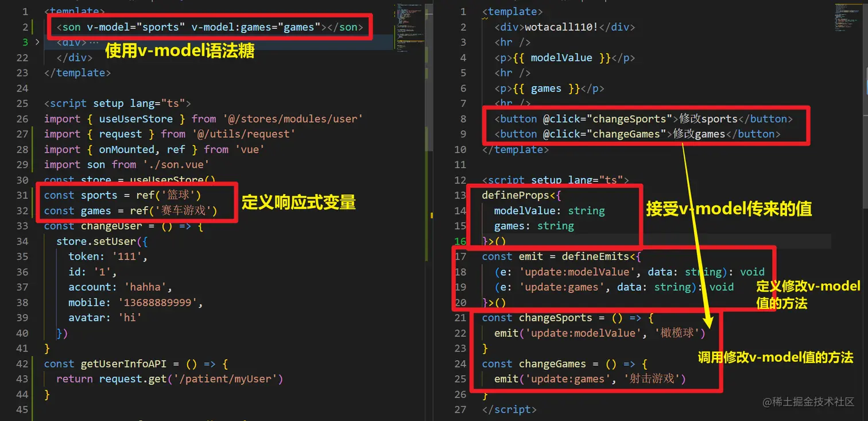Image resolution: width=868 pixels, height=421 pixels.
Task: Click the 'update:modelValue' emit type line 18
Action: [630, 272]
